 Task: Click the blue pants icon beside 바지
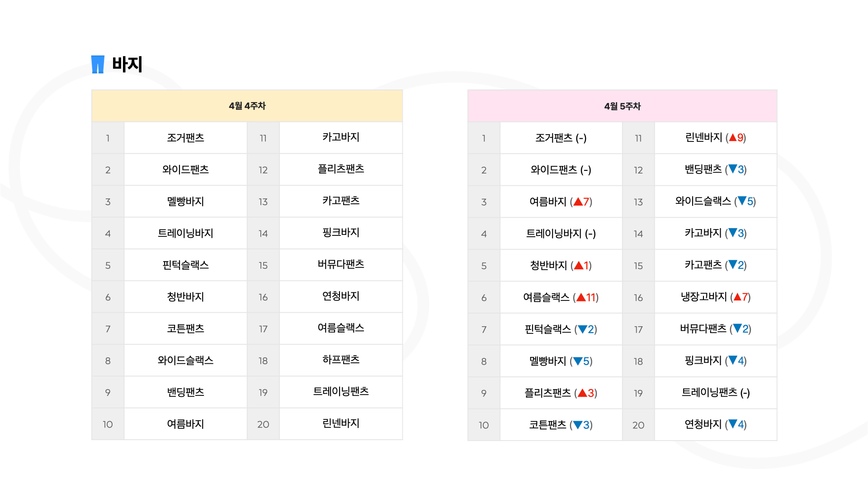tap(98, 64)
